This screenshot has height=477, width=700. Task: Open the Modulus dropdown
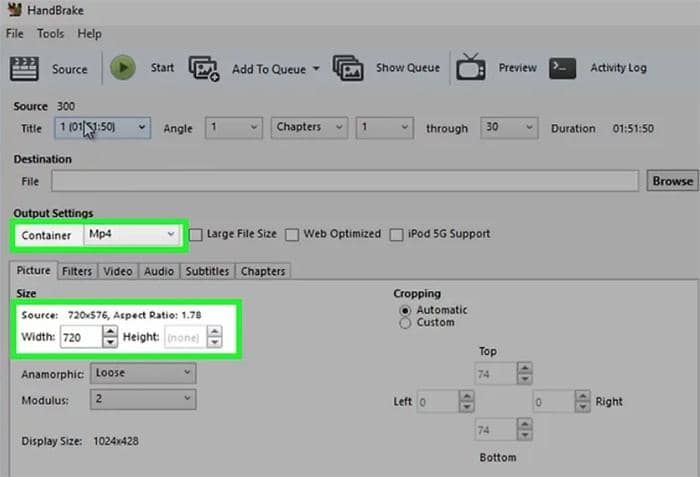[x=143, y=399]
